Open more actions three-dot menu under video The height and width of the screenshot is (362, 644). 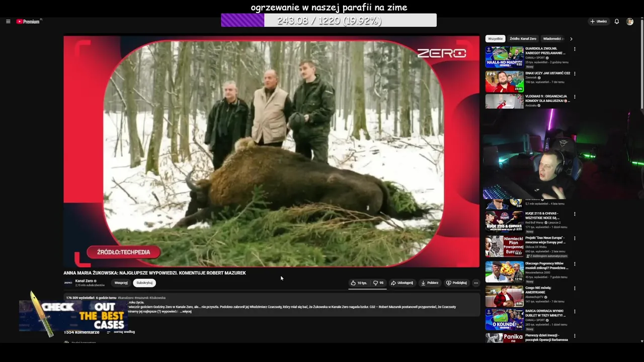(476, 283)
